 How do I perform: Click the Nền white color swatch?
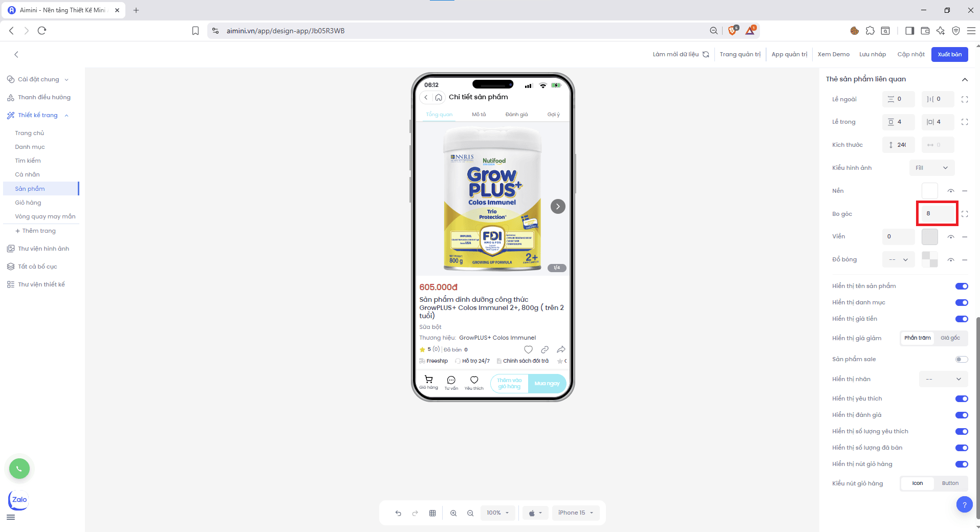tap(929, 191)
